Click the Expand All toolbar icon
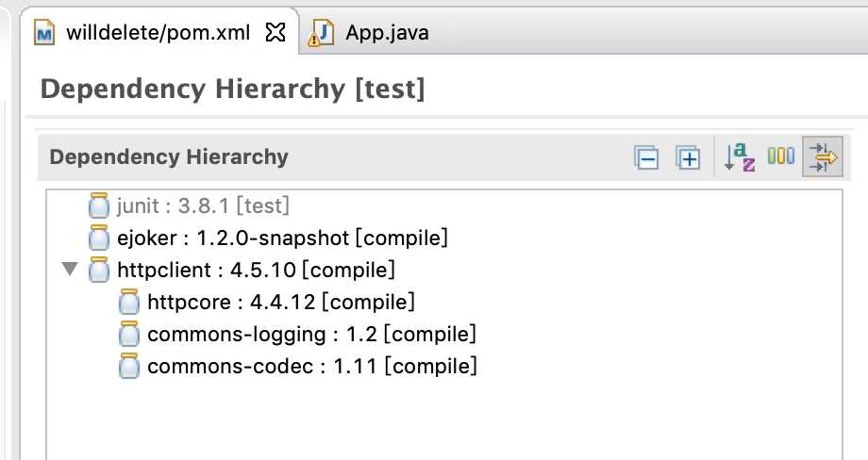The width and height of the screenshot is (868, 460). point(688,157)
